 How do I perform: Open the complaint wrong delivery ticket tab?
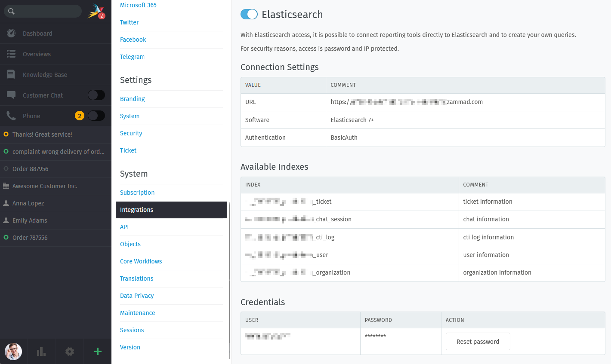click(56, 152)
